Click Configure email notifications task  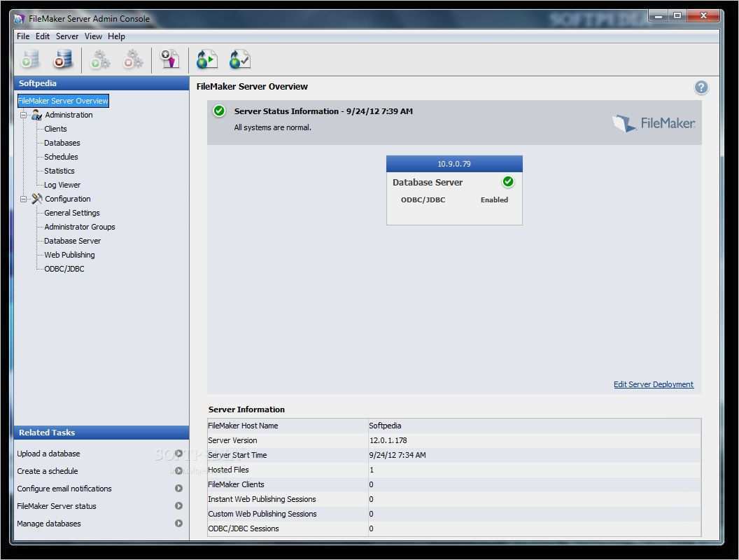point(64,489)
